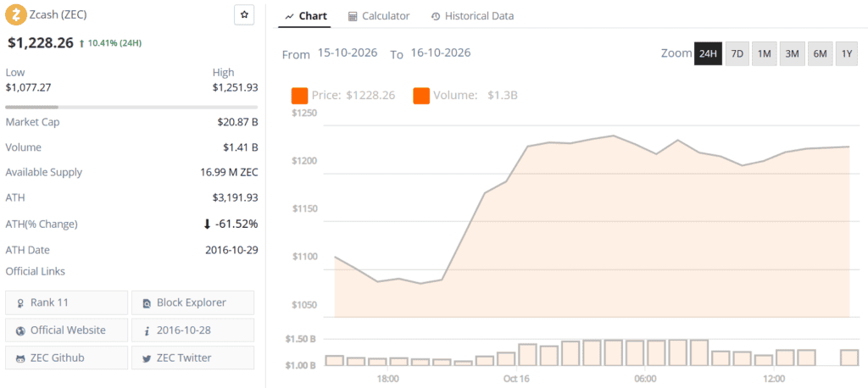
Task: Click the 18:00 axis label
Action: tap(388, 380)
